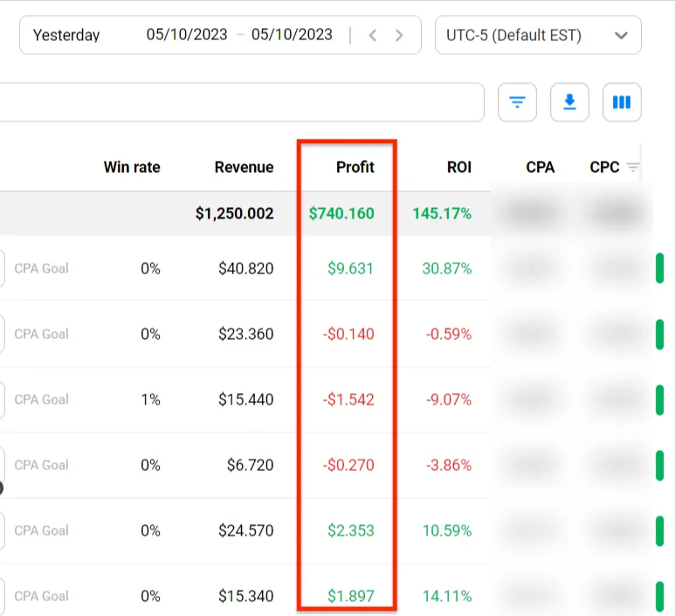The height and width of the screenshot is (616, 675).
Task: Go to previous date range arrow
Action: pyautogui.click(x=373, y=36)
